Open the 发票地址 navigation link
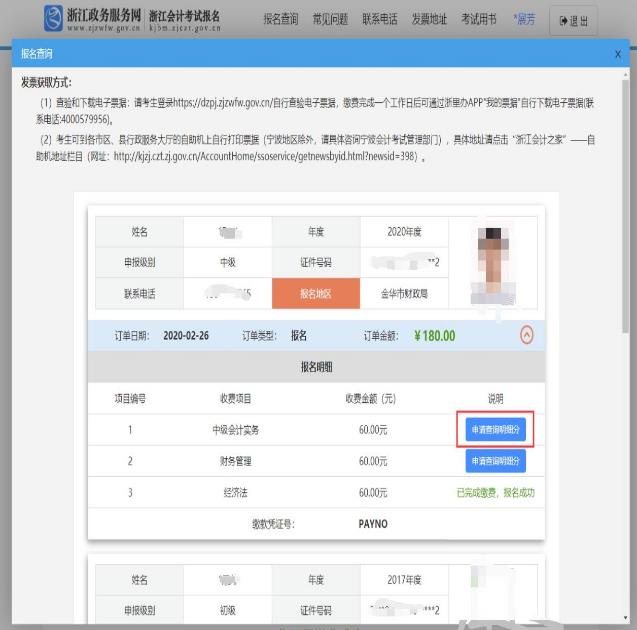Viewport: 637px width, 630px height. (429, 20)
